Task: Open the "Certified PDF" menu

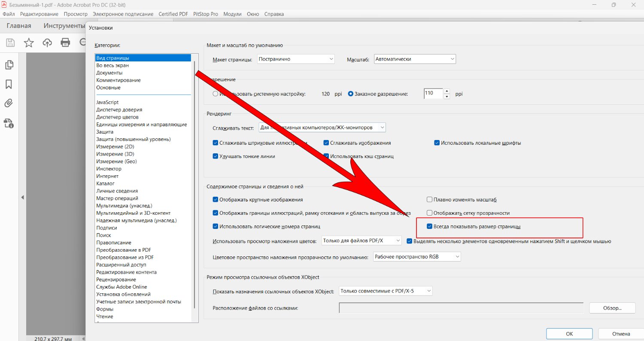Action: (x=173, y=14)
